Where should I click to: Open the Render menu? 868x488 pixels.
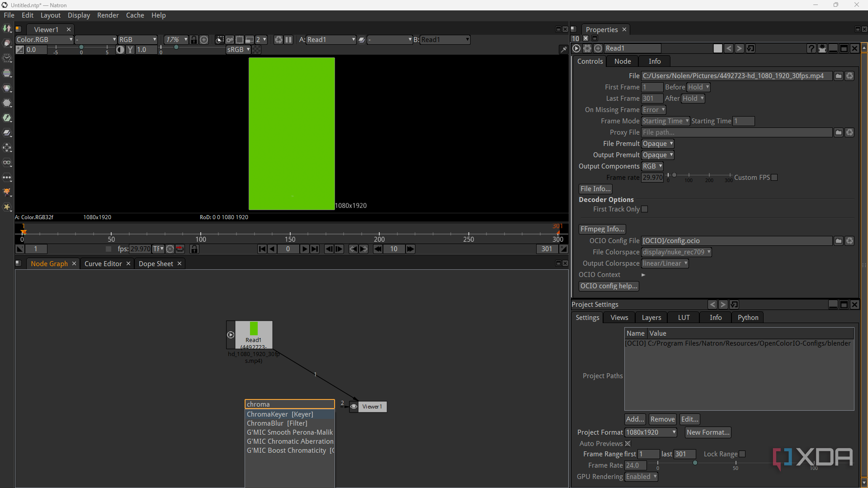pyautogui.click(x=108, y=15)
